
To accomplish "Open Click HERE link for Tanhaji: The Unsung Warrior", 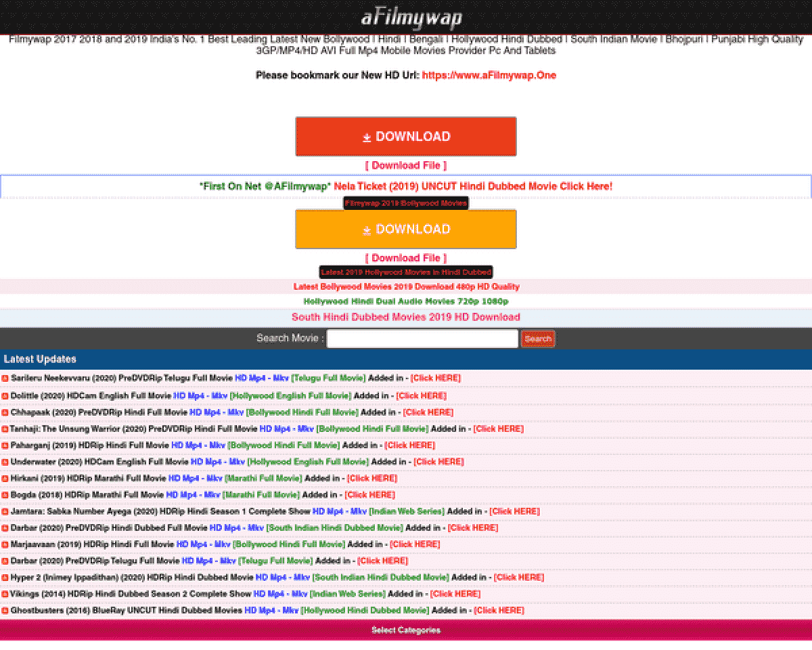I will click(x=498, y=429).
